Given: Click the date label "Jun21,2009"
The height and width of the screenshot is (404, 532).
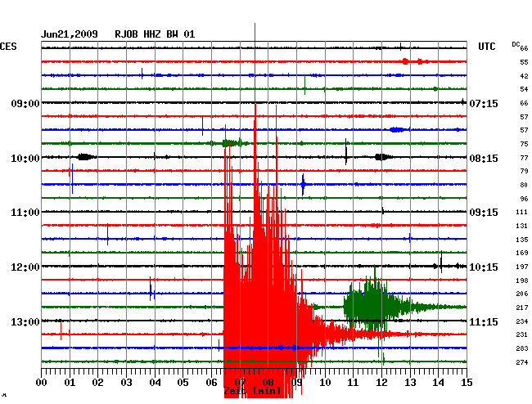Looking at the screenshot, I should tap(70, 34).
